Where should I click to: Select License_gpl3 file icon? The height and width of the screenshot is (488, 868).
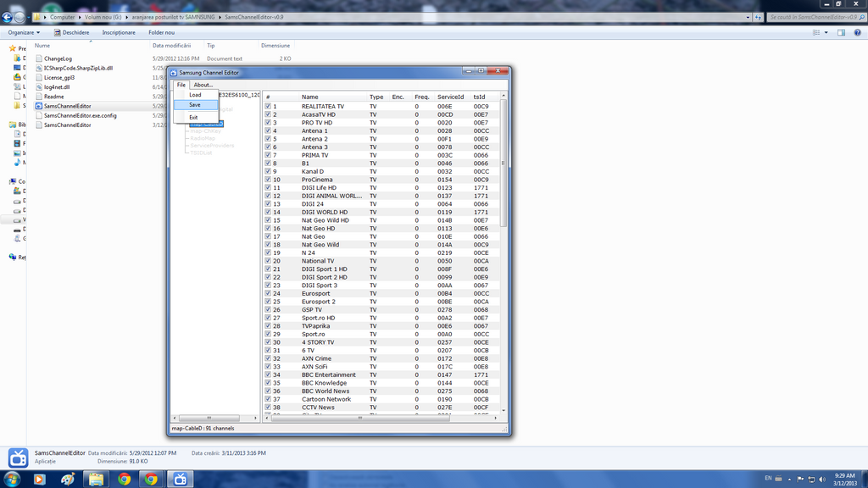(39, 77)
